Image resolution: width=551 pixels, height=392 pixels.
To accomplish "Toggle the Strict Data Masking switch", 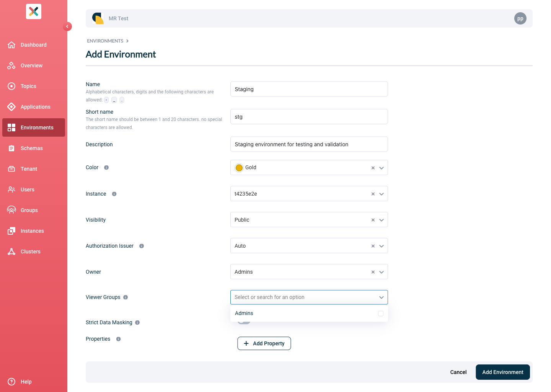I will pyautogui.click(x=244, y=322).
